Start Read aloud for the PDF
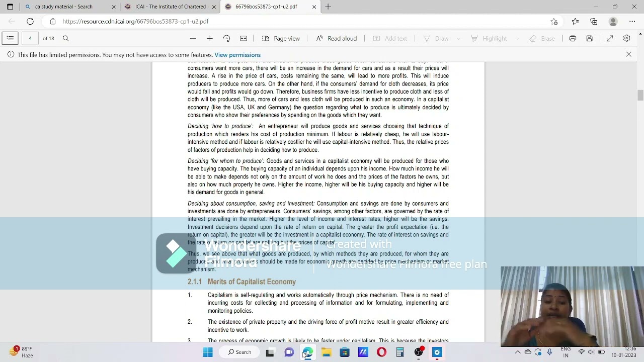This screenshot has width=644, height=362. pos(337,38)
